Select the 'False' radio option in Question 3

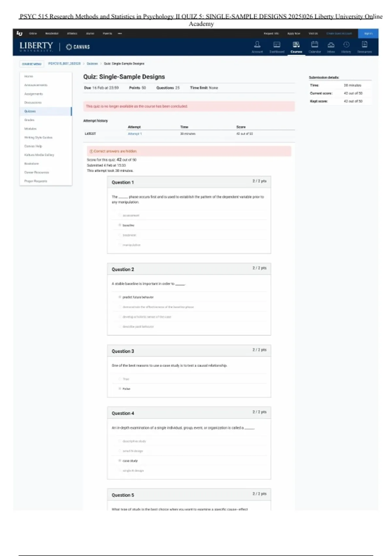pos(120,389)
